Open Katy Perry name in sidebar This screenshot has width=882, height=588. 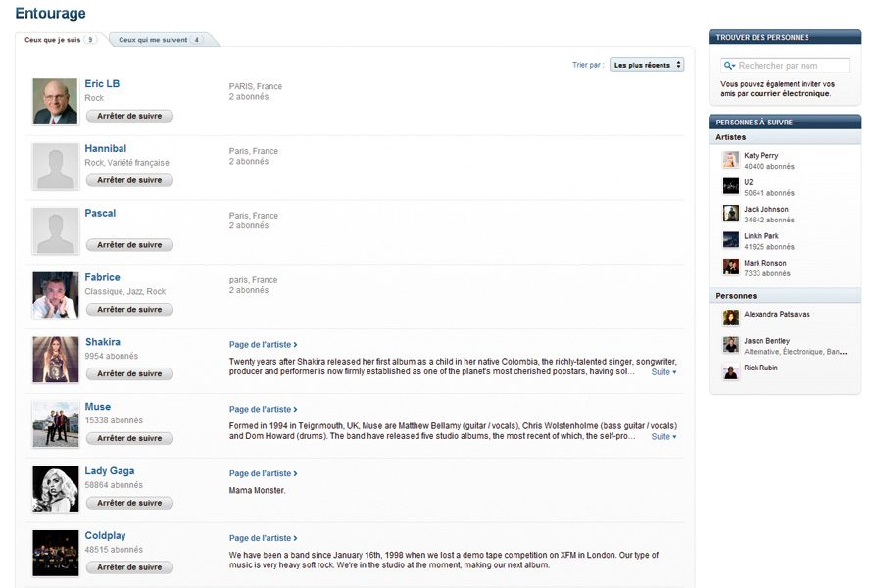tap(761, 155)
